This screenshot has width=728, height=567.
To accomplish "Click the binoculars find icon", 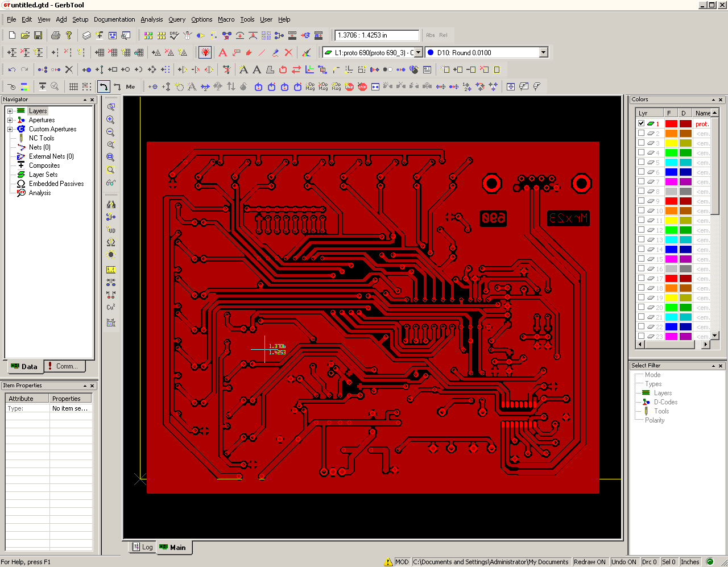I will 111,204.
